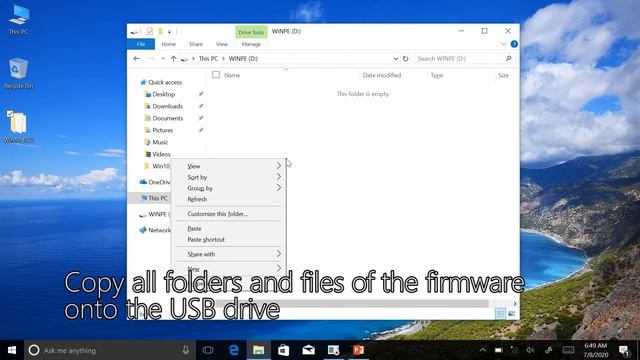Click the battery icon in system tray
Screen dimensions: 640x360
[x=498, y=350]
